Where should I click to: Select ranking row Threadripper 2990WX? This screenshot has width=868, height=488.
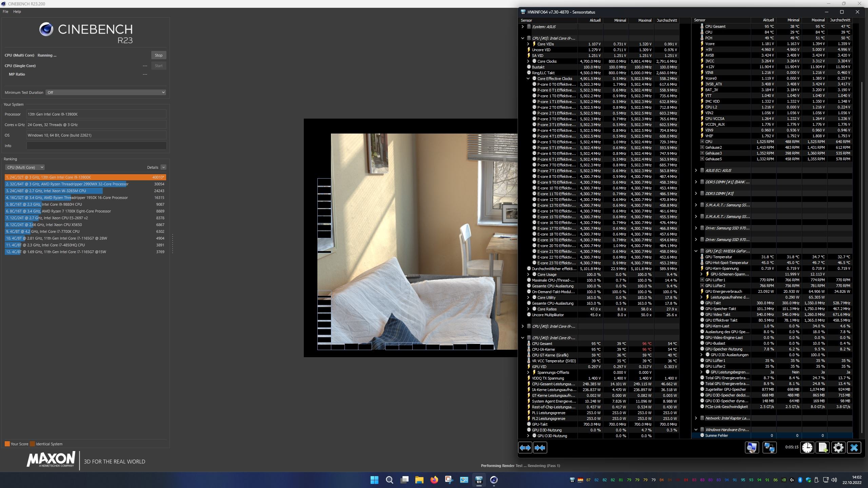pos(85,184)
